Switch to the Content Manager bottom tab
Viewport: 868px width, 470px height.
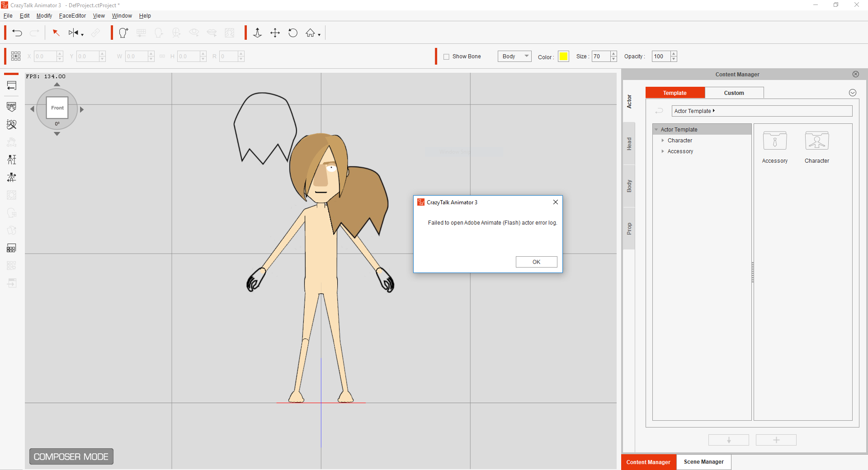(649, 462)
